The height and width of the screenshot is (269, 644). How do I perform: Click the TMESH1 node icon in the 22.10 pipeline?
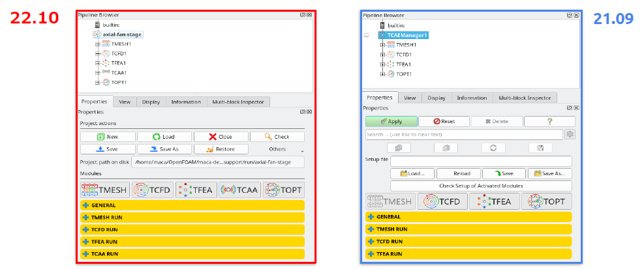(106, 44)
